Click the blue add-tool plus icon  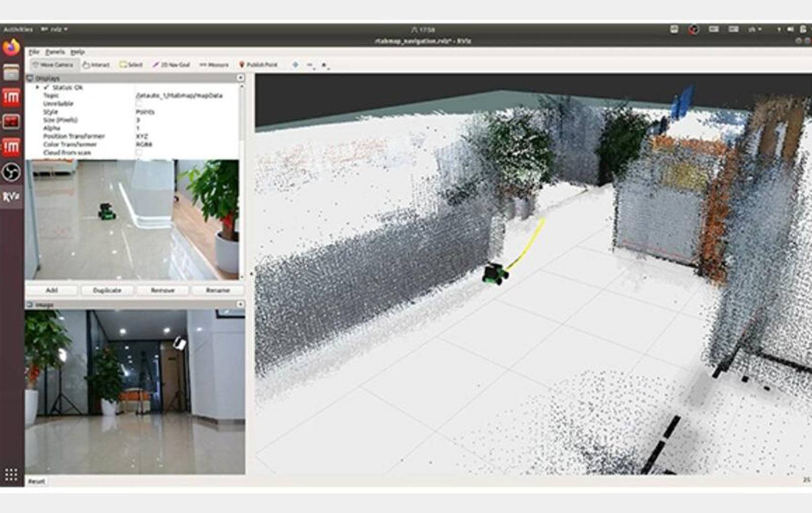[295, 65]
